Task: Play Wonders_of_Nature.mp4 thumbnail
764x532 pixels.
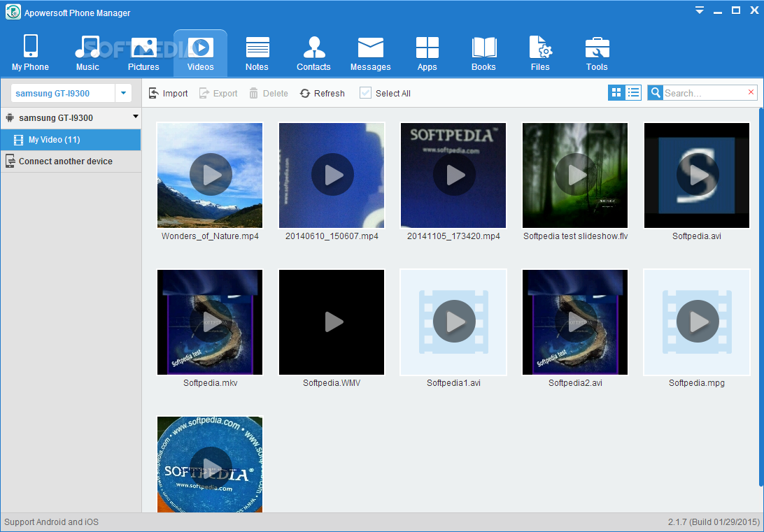Action: pos(210,175)
